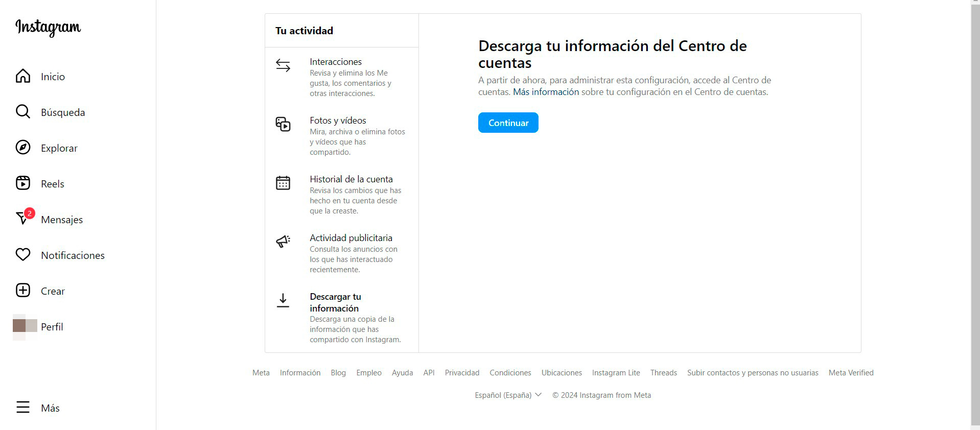Select Búsqueda label in sidebar

click(63, 112)
